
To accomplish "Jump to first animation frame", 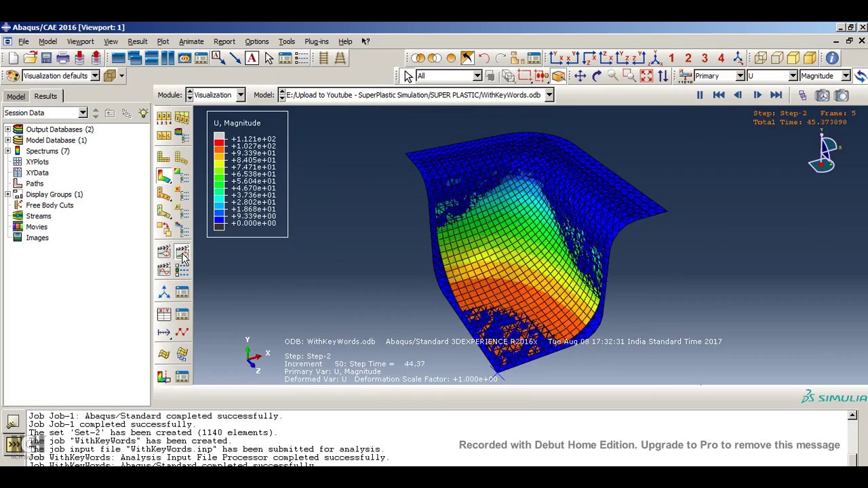I will point(719,96).
